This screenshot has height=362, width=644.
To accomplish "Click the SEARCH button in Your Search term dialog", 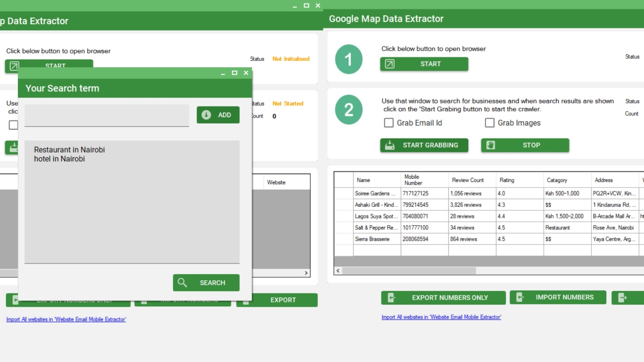I will (206, 283).
